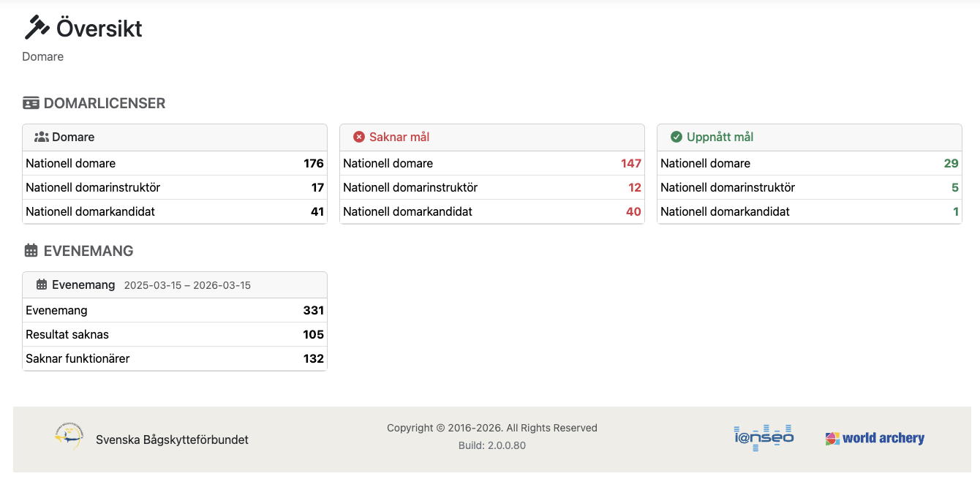This screenshot has width=980, height=479.
Task: Click the people group icon beside Domare
Action: pyautogui.click(x=42, y=137)
